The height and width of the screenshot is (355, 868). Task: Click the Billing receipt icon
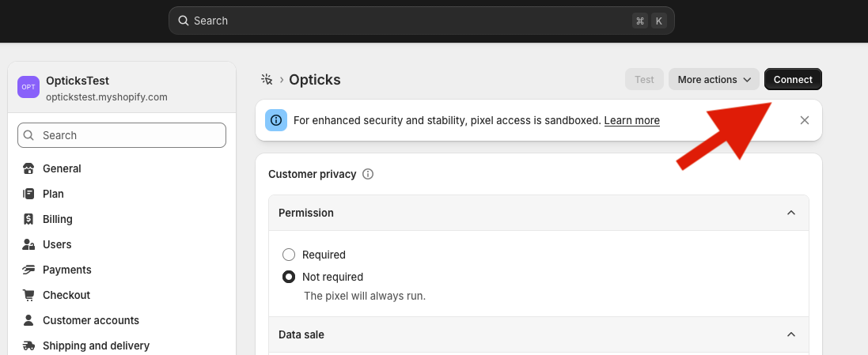28,220
